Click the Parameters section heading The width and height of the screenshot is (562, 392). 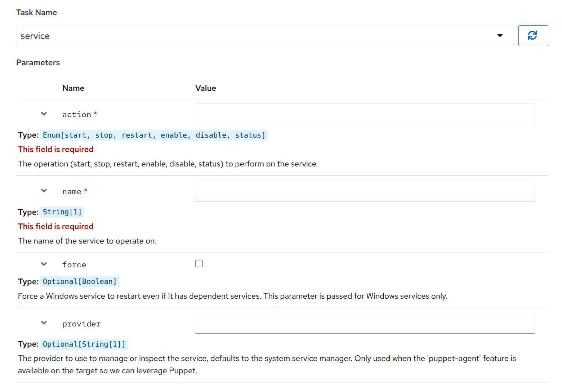38,62
